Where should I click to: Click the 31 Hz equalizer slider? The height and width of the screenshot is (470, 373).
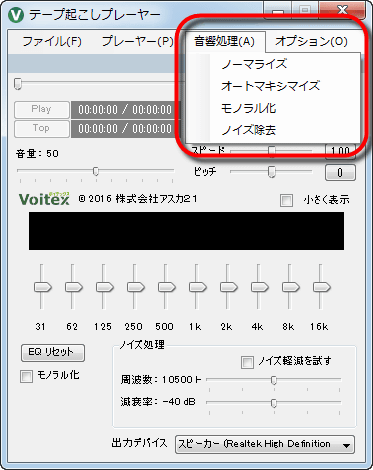[x=42, y=287]
